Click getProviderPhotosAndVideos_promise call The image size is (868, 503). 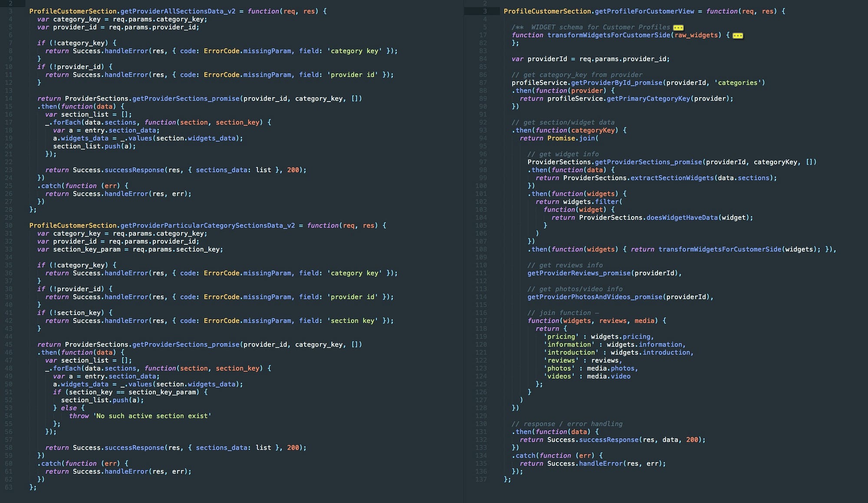coord(595,297)
